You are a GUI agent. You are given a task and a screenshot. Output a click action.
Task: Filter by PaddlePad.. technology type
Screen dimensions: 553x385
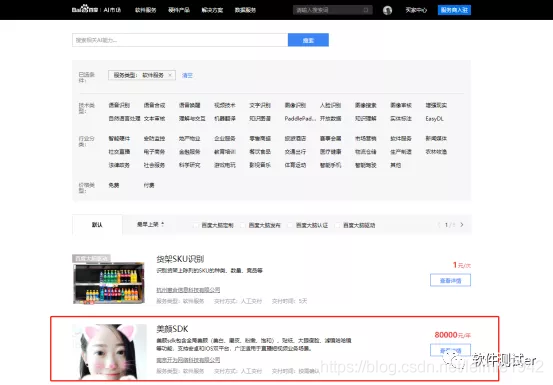(x=300, y=118)
